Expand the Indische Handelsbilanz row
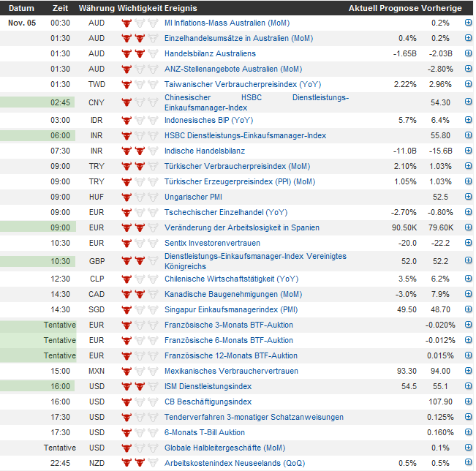The width and height of the screenshot is (476, 471). pos(468,151)
